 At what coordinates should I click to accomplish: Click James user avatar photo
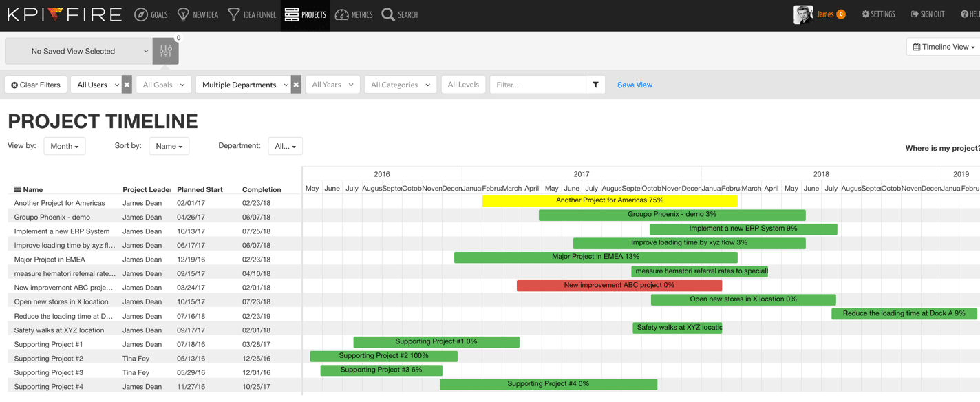803,14
